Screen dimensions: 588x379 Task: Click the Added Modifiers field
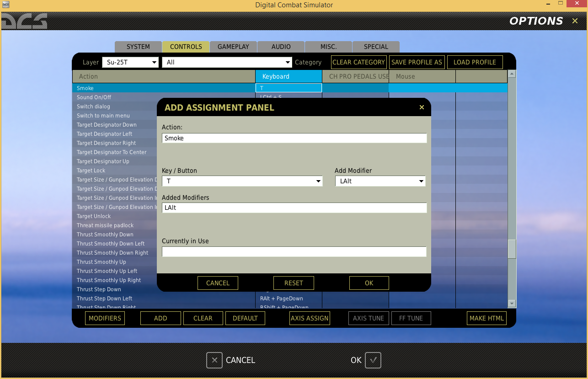tap(294, 208)
